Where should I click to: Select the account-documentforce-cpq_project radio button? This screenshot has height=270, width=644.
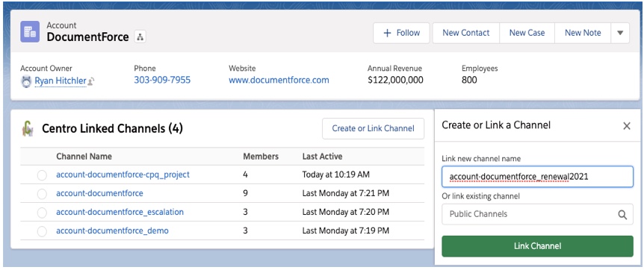(x=42, y=175)
